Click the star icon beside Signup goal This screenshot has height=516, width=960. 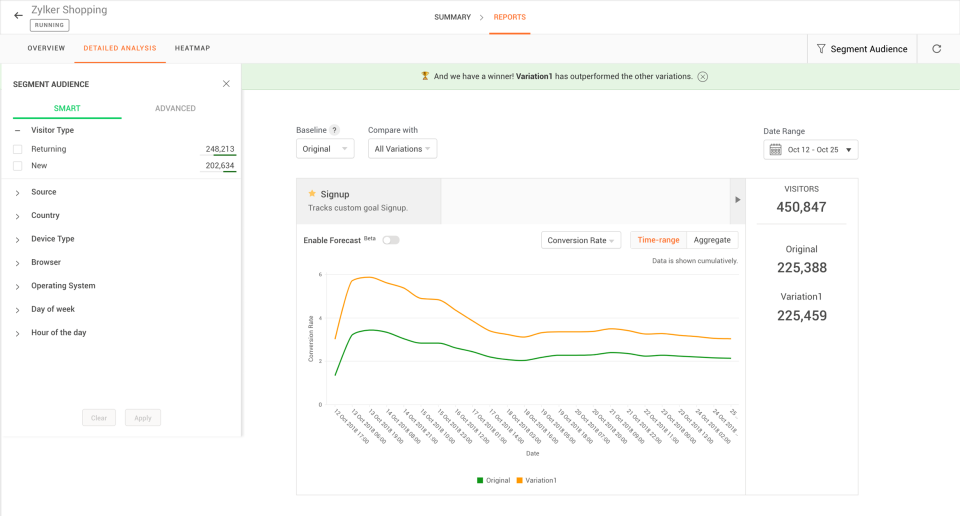[312, 193]
